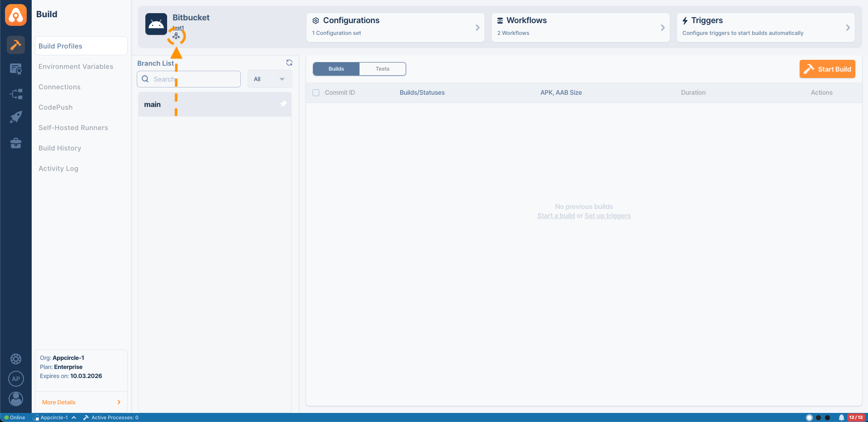Open the Set up triggers link
The height and width of the screenshot is (422, 868).
click(x=608, y=215)
